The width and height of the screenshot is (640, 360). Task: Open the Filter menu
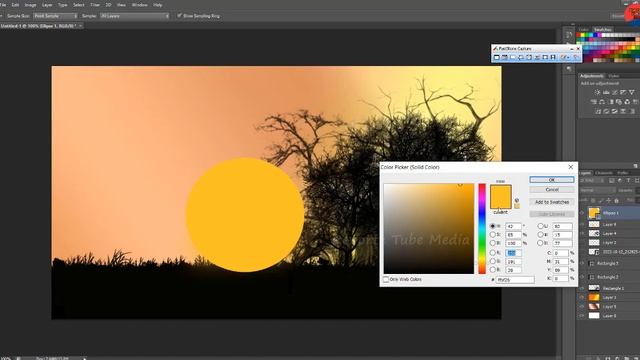point(95,5)
